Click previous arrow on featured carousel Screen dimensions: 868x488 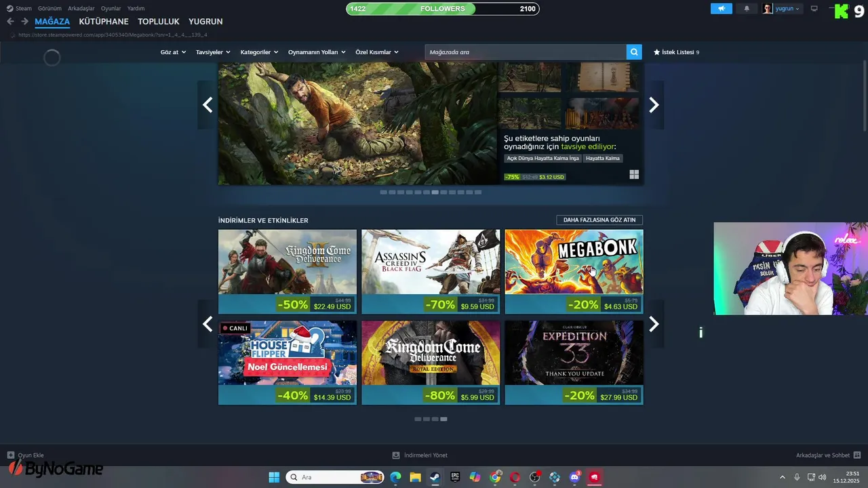pos(208,105)
